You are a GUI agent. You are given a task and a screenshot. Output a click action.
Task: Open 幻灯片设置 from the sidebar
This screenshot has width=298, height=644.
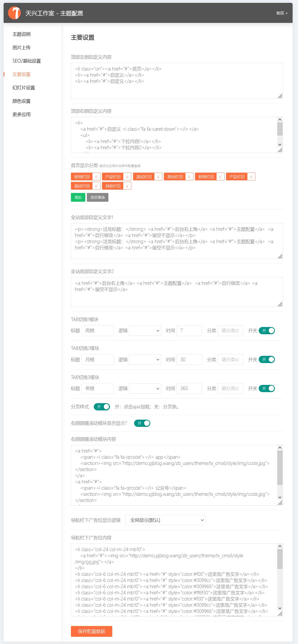[x=24, y=88]
